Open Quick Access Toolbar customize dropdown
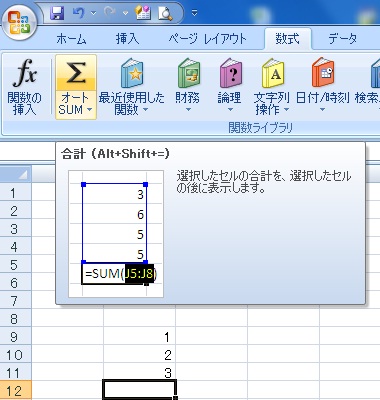 tap(194, 13)
